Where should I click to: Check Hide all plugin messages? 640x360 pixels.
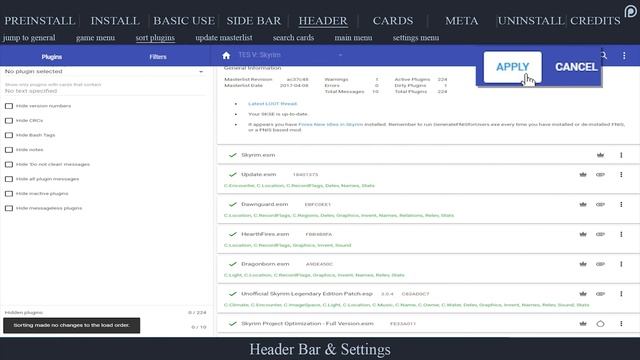point(9,179)
